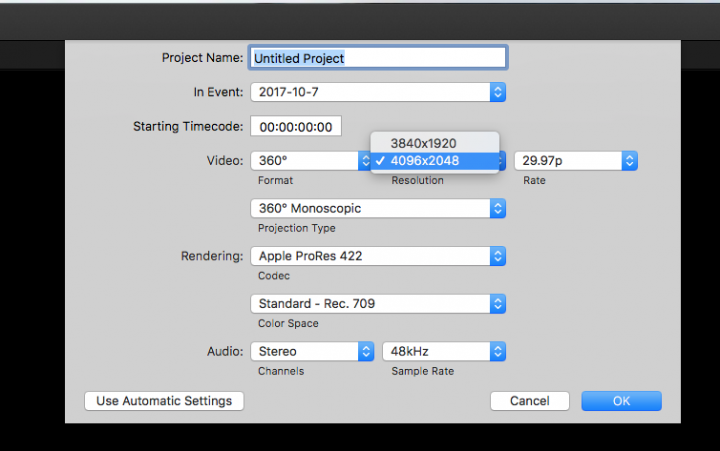Click the blue arrows on the In Event popup
The image size is (720, 451).
(497, 92)
